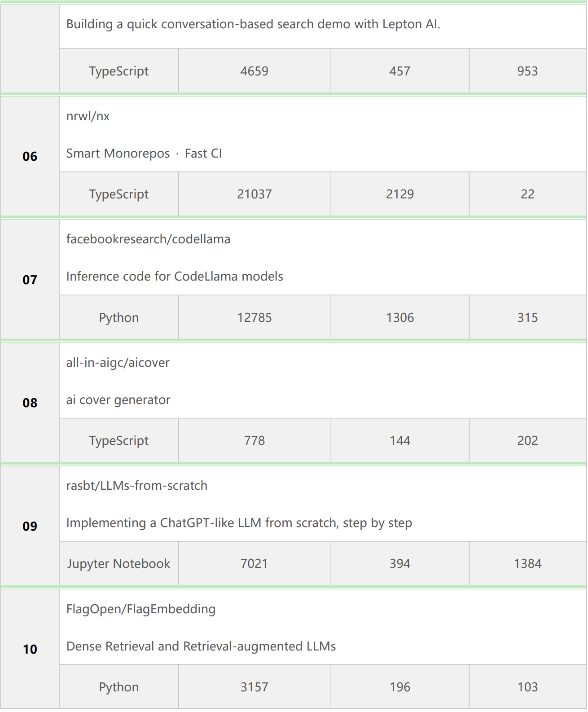Screen dimensions: 588x712
Task: Click the rank number 06 cell
Action: pos(30,157)
